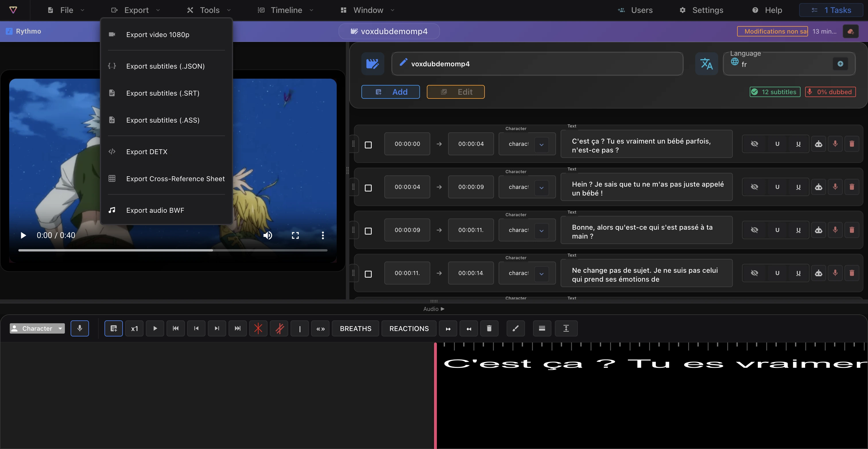
Task: Check the 00:00:00 subtitle row checkbox
Action: [368, 145]
